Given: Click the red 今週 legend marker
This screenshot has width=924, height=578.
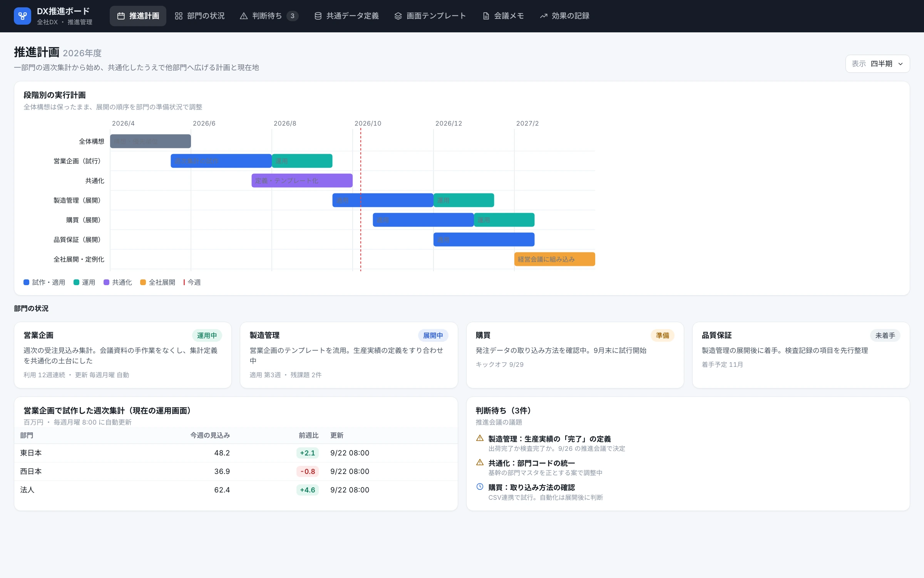Looking at the screenshot, I should tap(184, 282).
